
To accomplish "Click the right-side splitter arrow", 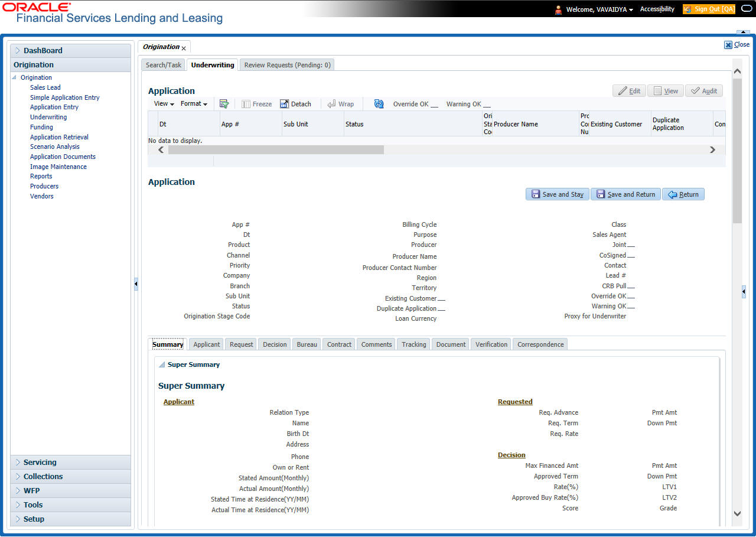I will click(744, 291).
